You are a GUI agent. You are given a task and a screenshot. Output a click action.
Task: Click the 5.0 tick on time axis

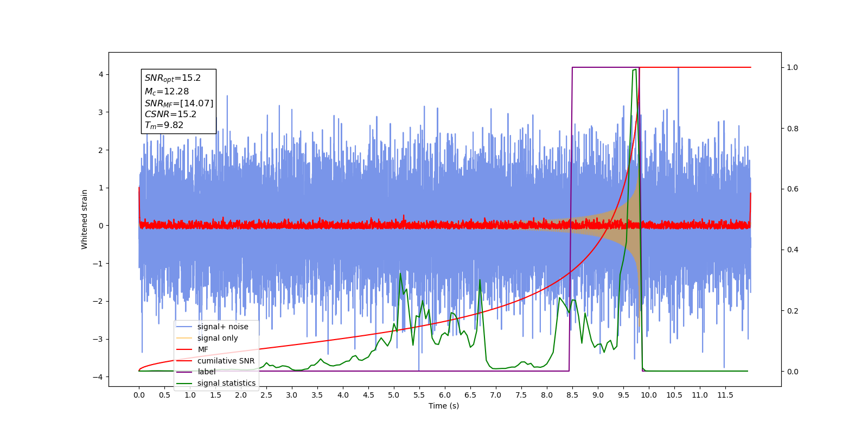tap(394, 395)
